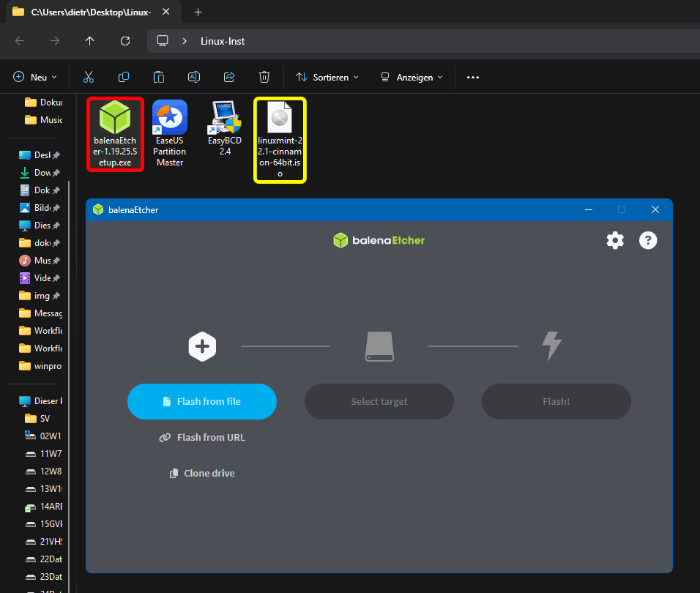Select the balenaEtcher Setup exe file
The width and height of the screenshot is (700, 593).
point(115,135)
